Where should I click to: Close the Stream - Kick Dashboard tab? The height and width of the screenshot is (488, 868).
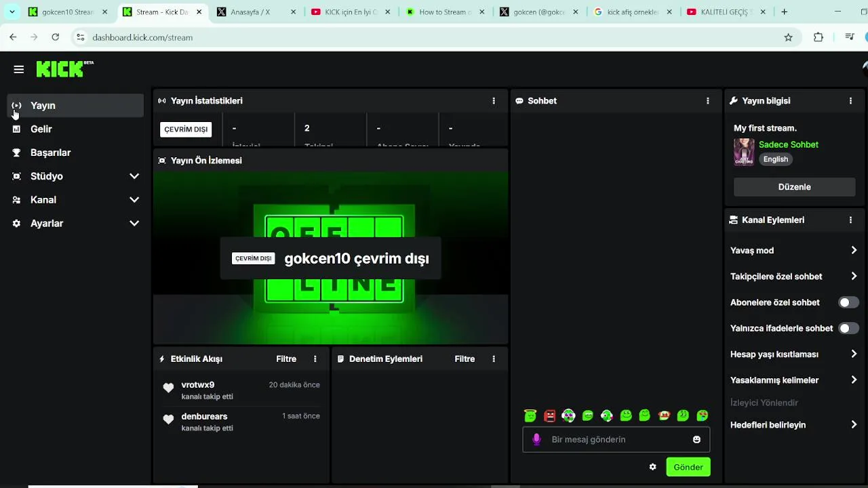coord(199,12)
